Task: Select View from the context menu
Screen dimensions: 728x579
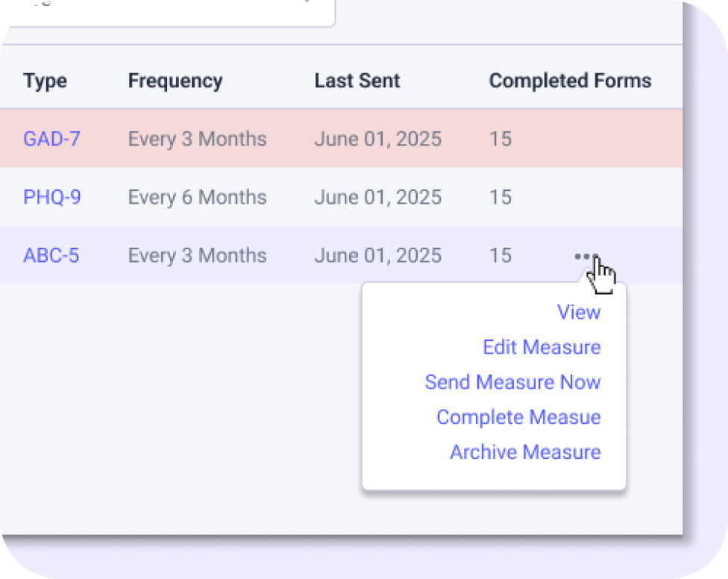Action: coord(579,312)
